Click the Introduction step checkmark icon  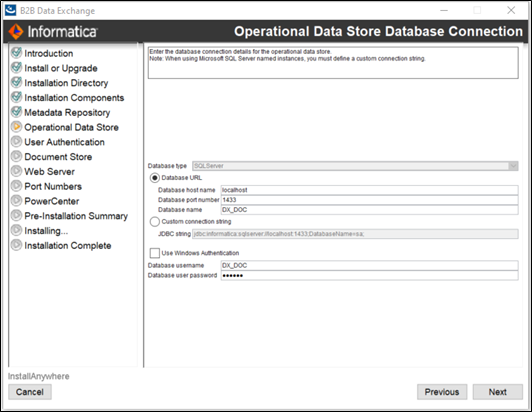click(x=16, y=53)
